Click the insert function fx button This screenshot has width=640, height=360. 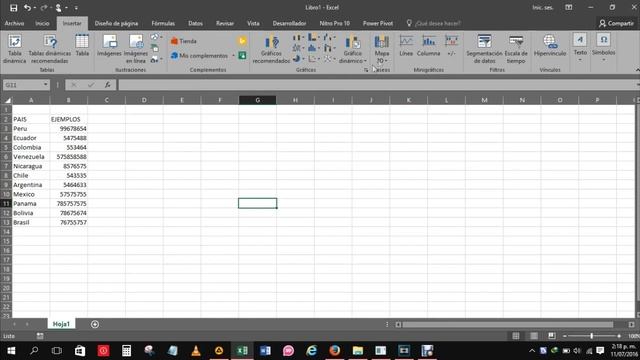click(x=107, y=85)
